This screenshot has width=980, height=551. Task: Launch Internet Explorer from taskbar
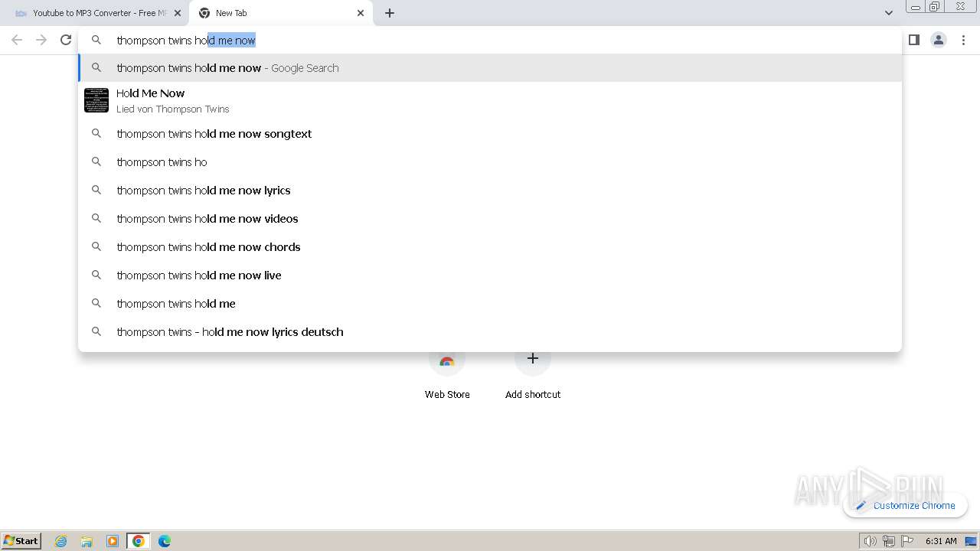[60, 541]
